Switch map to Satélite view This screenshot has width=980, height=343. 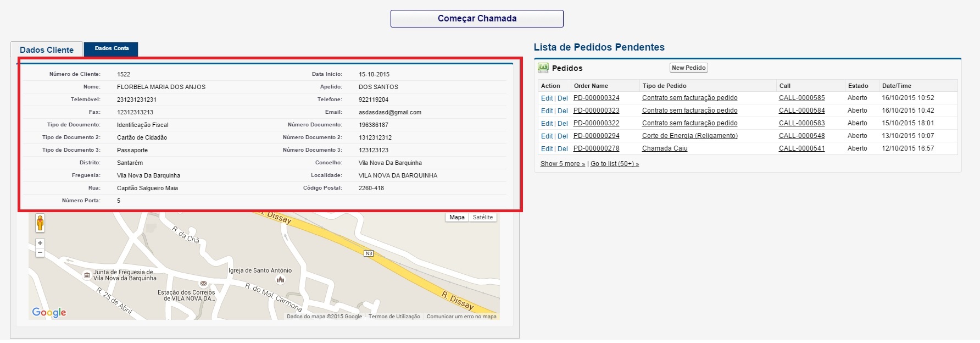click(x=483, y=218)
